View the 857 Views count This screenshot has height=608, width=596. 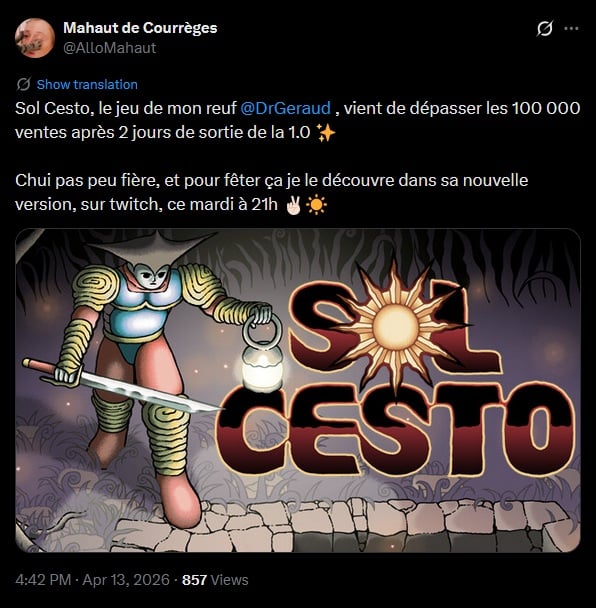(215, 580)
